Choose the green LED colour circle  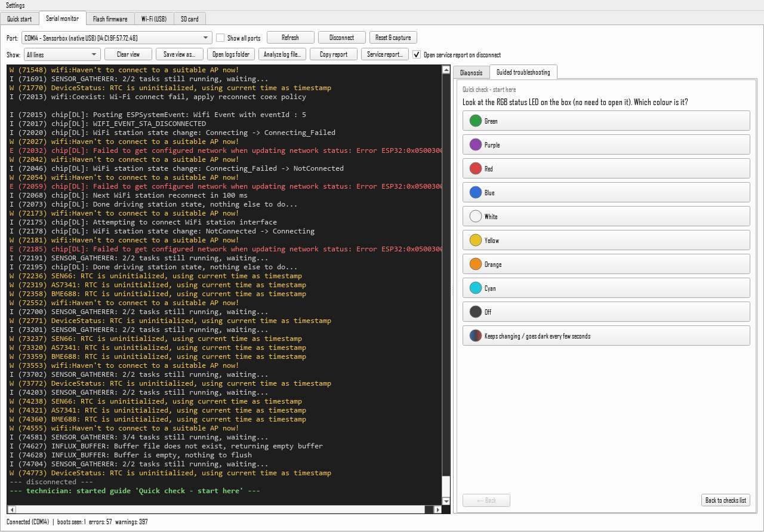pos(476,121)
